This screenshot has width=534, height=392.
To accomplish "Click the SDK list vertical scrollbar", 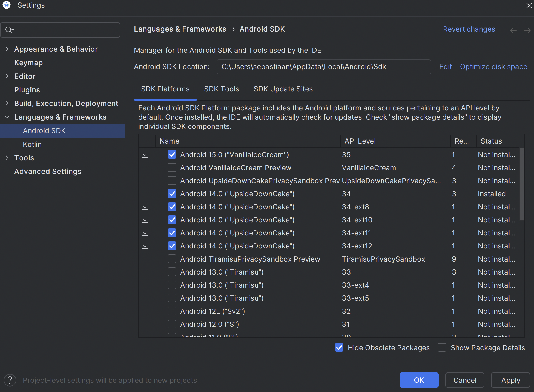I will point(522,185).
